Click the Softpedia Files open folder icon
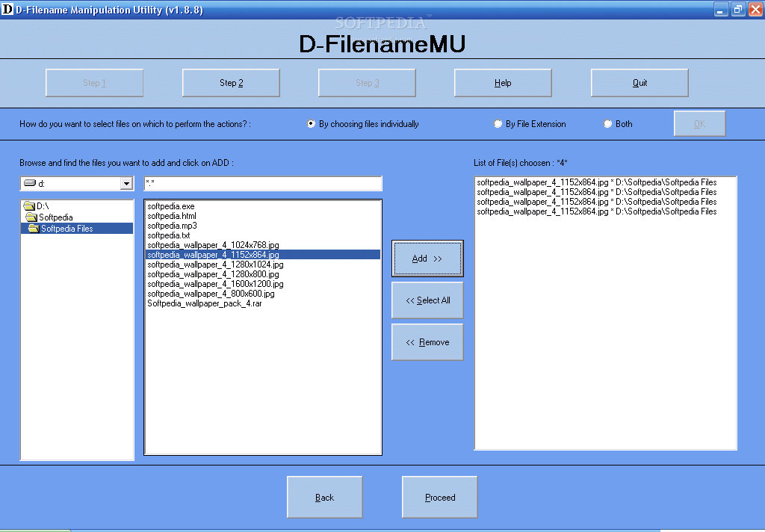 34,229
